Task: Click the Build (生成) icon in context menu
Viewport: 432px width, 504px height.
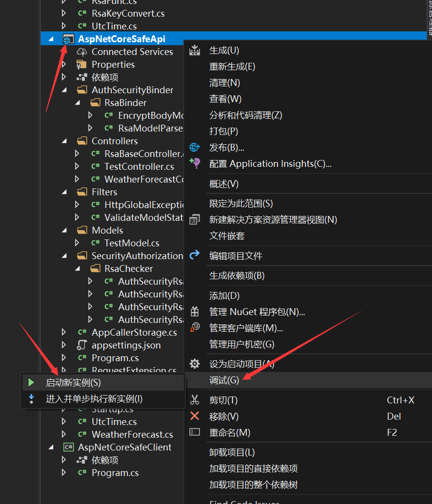Action: click(195, 51)
